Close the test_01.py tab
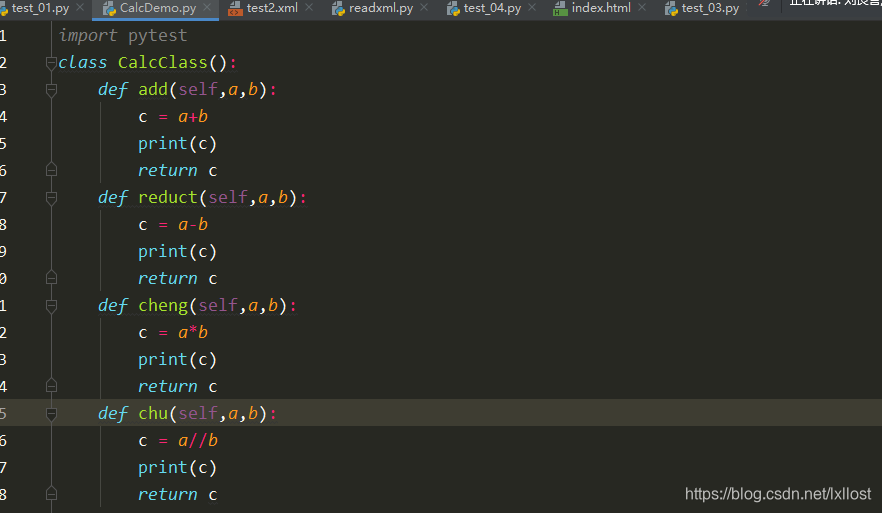882x513 pixels. point(80,7)
